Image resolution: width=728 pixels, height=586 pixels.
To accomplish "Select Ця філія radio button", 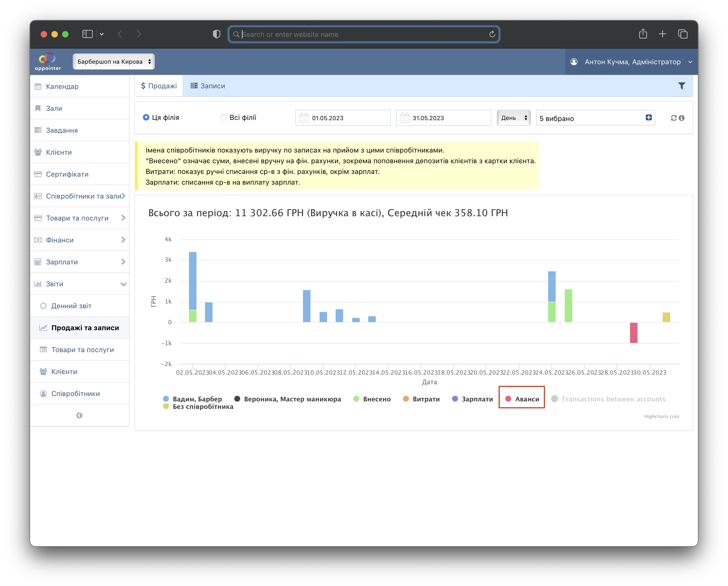I will [146, 117].
